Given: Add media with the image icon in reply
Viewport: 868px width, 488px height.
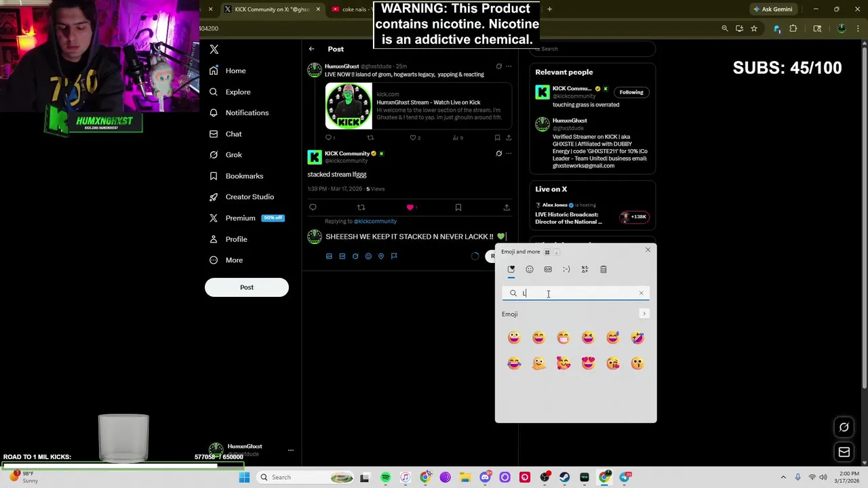Looking at the screenshot, I should [x=329, y=256].
